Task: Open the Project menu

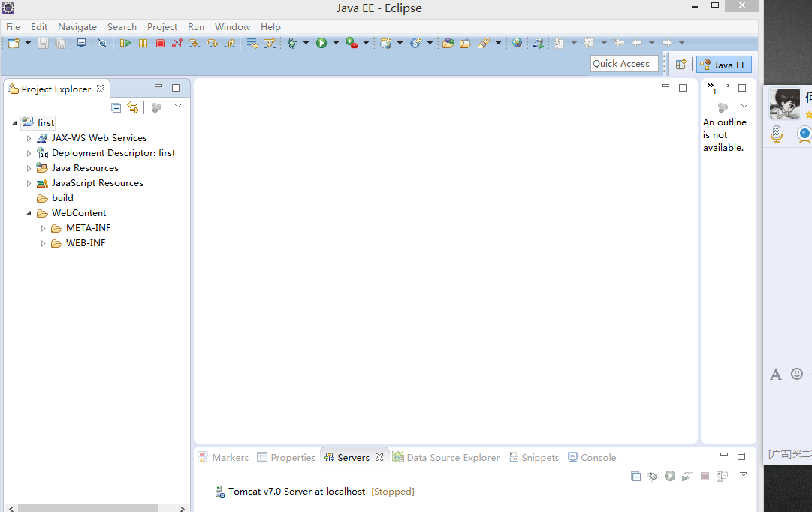Action: pos(162,27)
